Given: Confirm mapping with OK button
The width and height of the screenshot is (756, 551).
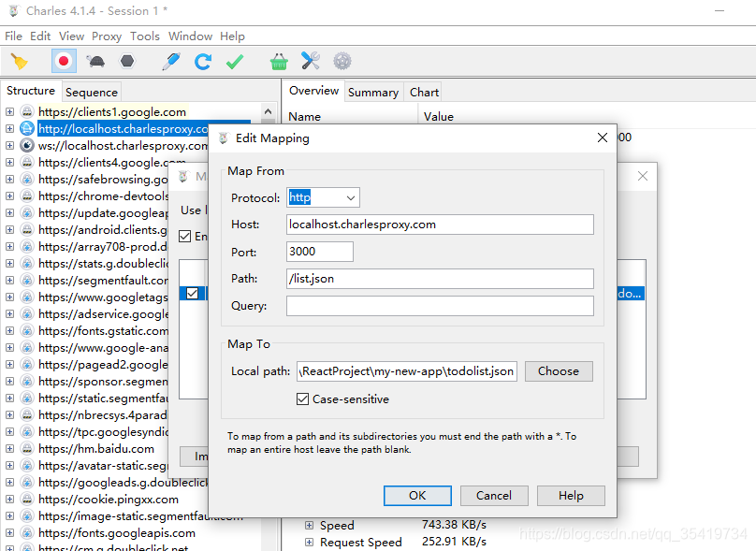Looking at the screenshot, I should pos(417,496).
